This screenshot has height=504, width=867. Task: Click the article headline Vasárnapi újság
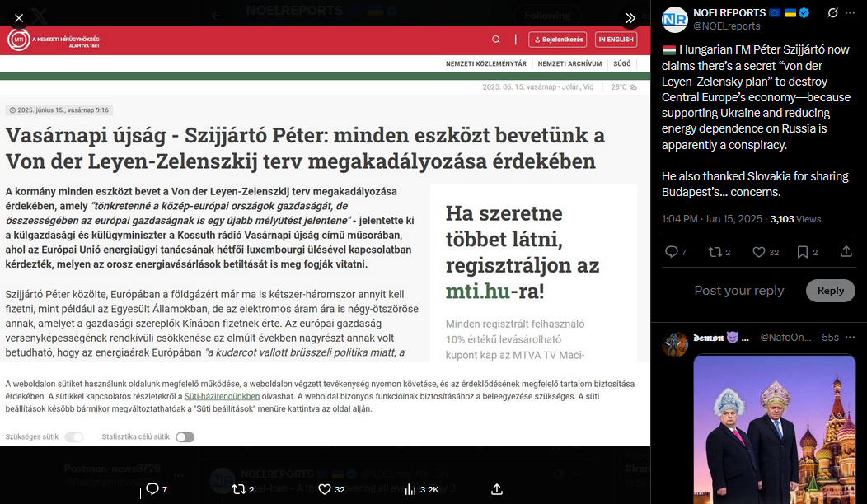(305, 148)
